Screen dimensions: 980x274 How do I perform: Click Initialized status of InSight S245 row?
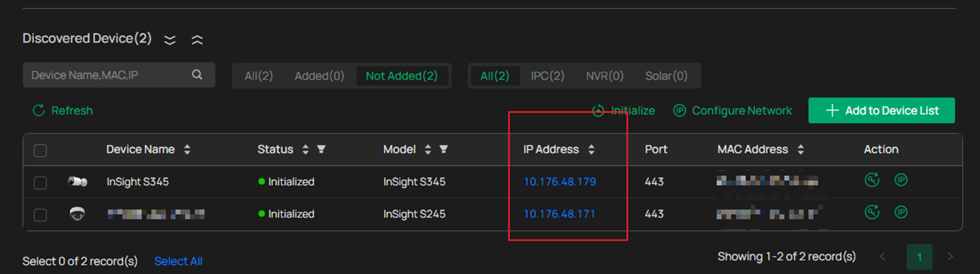286,214
